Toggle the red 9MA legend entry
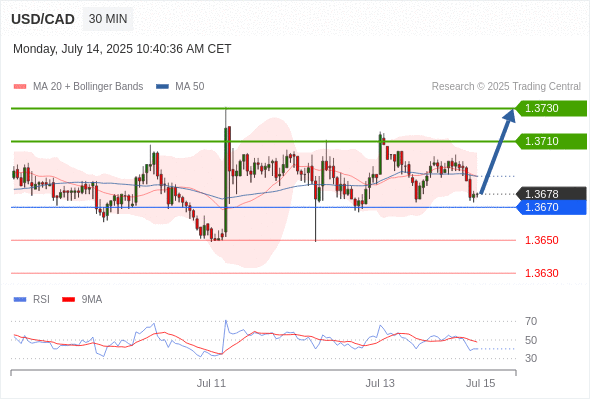 click(82, 300)
